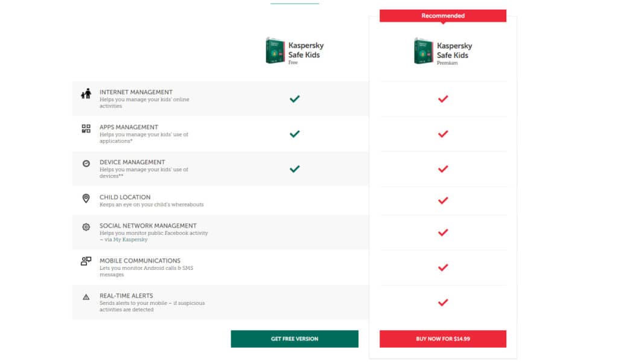Click the red Child Location checkmark for Premium
The height and width of the screenshot is (364, 618).
click(443, 200)
